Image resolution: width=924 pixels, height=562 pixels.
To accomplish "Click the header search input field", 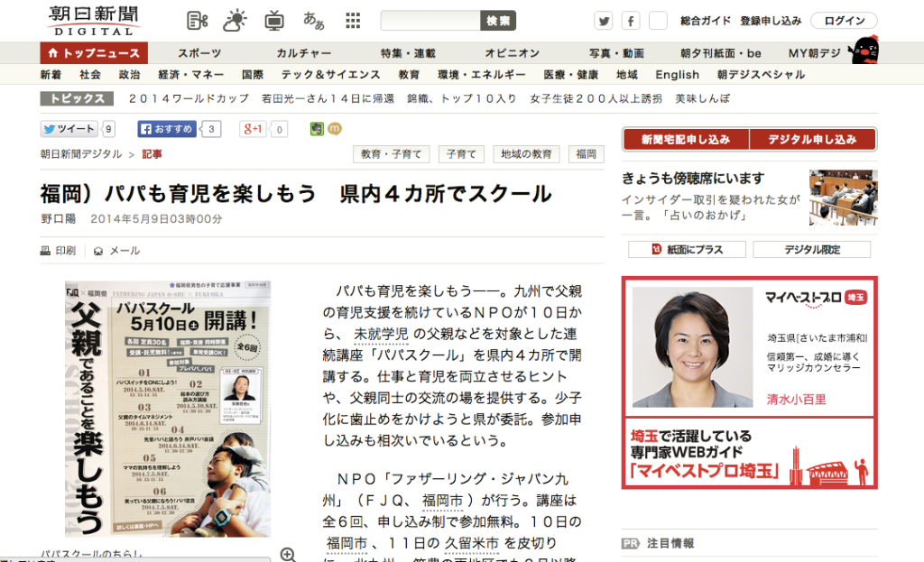I will (431, 20).
